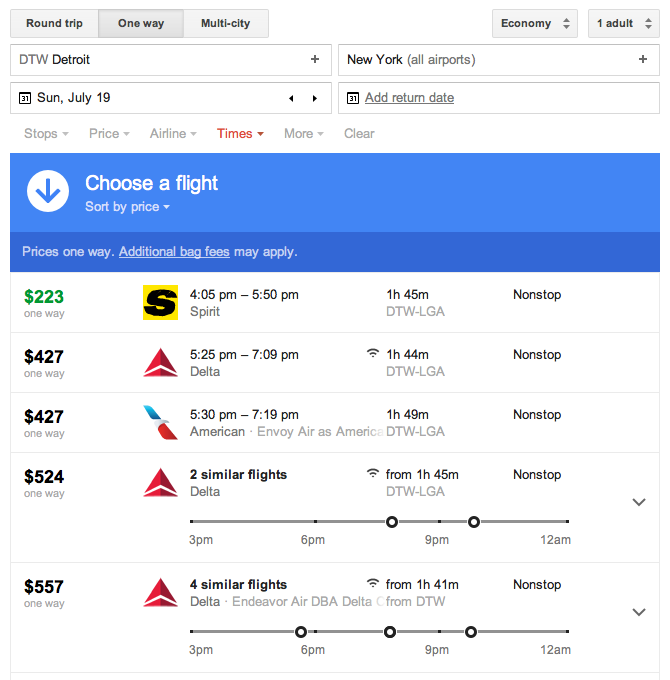Select the Round trip option
Viewport: 670px width, 680px height.
(x=54, y=23)
